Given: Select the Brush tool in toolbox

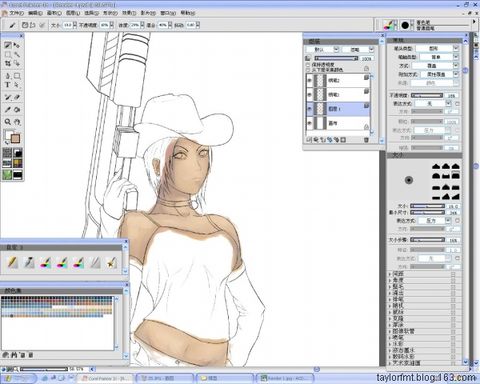Looking at the screenshot, I should (8, 45).
